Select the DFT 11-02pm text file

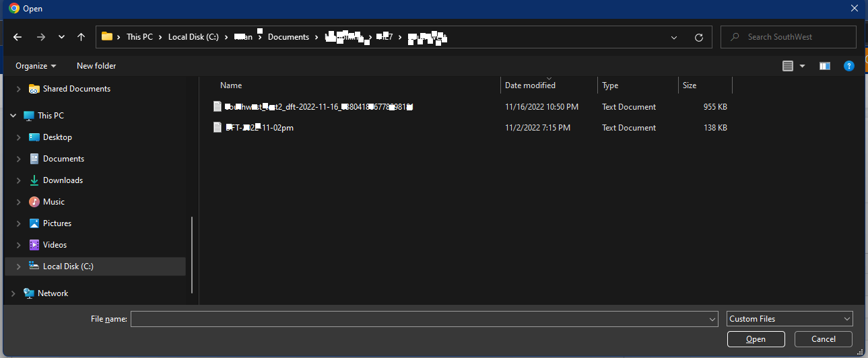tap(259, 128)
